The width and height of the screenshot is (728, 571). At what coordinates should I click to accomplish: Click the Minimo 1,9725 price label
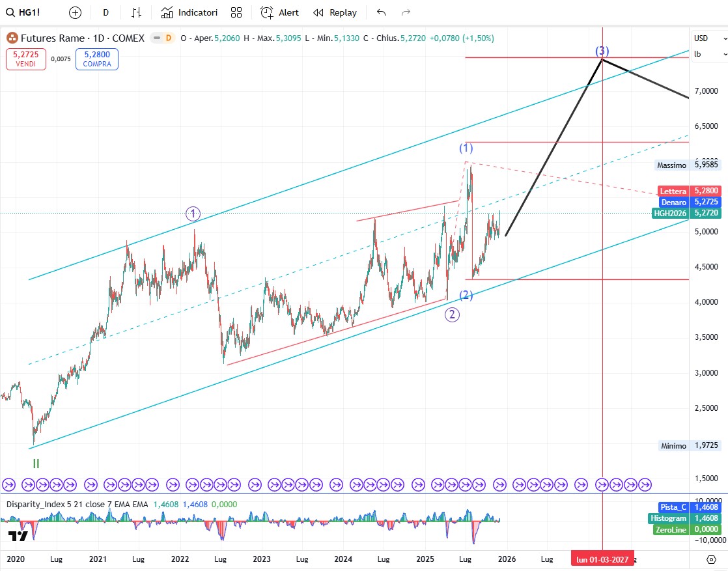click(x=690, y=445)
